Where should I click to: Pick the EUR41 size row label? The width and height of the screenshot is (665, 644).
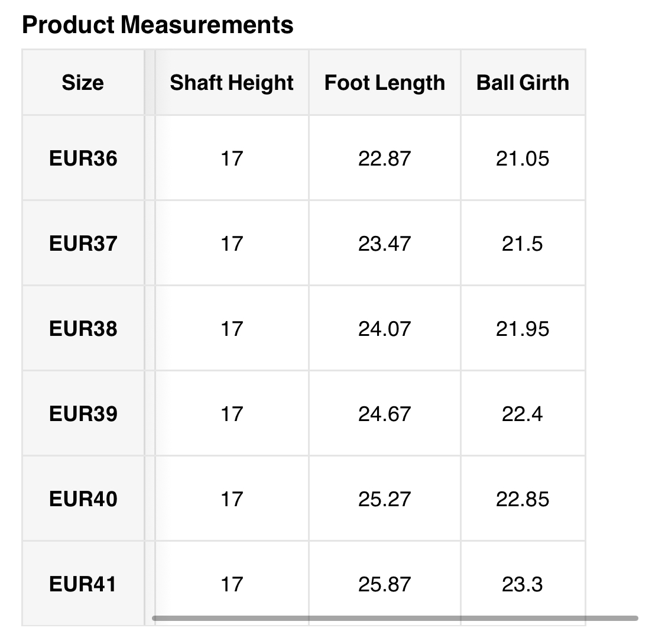[x=83, y=584]
